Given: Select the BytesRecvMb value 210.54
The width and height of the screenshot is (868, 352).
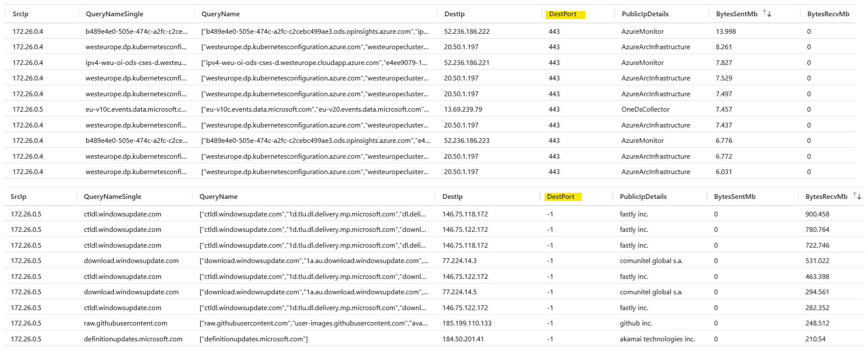Looking at the screenshot, I should point(815,339).
